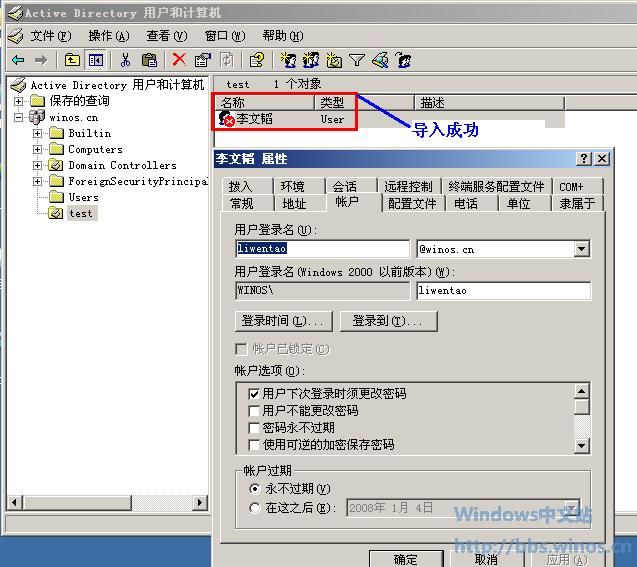Click the add to group toolbar icon
637x567 pixels.
[403, 60]
